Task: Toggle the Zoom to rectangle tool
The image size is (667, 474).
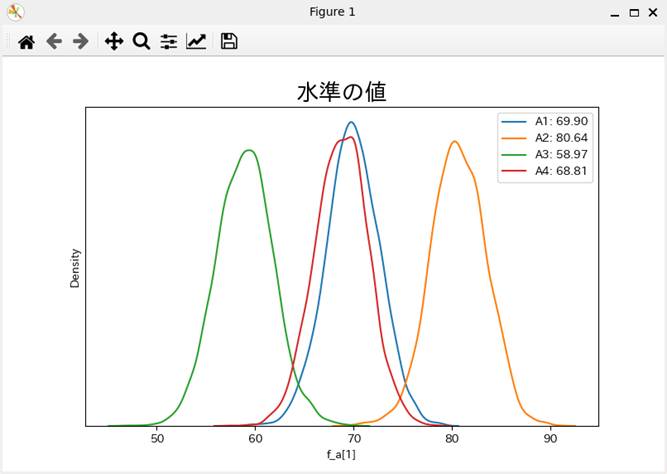Action: 141,41
